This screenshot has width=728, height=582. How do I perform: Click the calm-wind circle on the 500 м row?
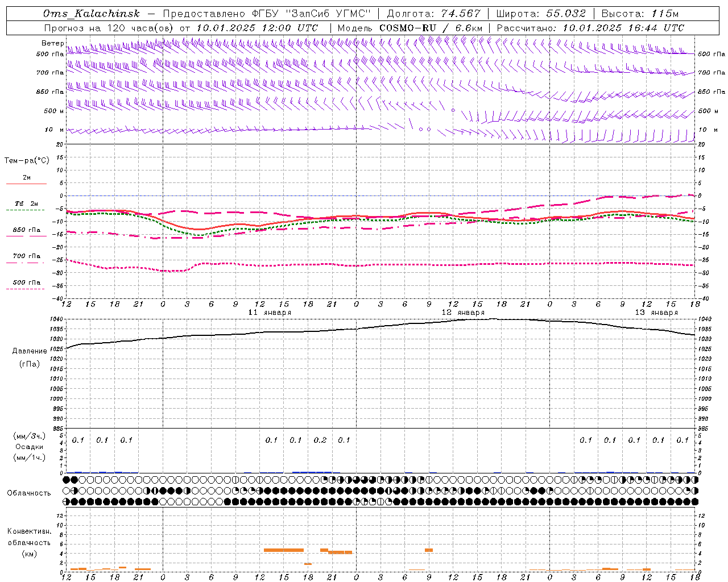coord(453,110)
